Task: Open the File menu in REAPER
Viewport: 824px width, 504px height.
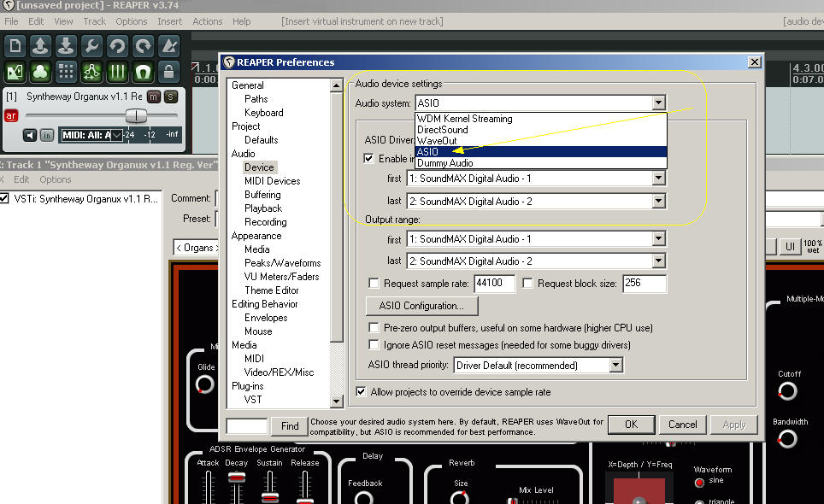Action: tap(11, 21)
